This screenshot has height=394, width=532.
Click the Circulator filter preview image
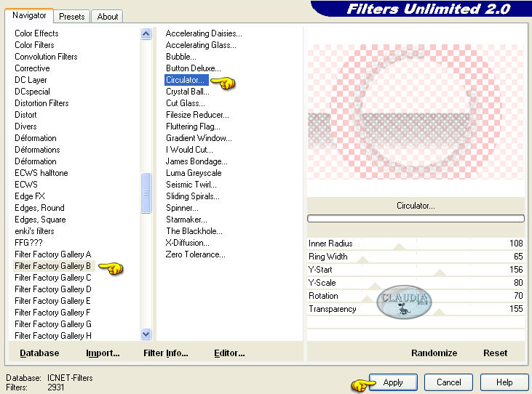coord(416,111)
